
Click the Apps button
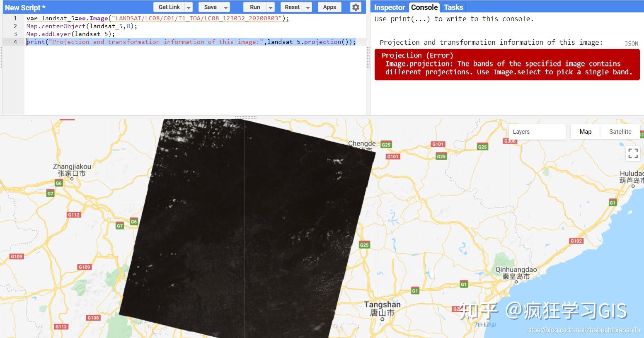point(329,7)
